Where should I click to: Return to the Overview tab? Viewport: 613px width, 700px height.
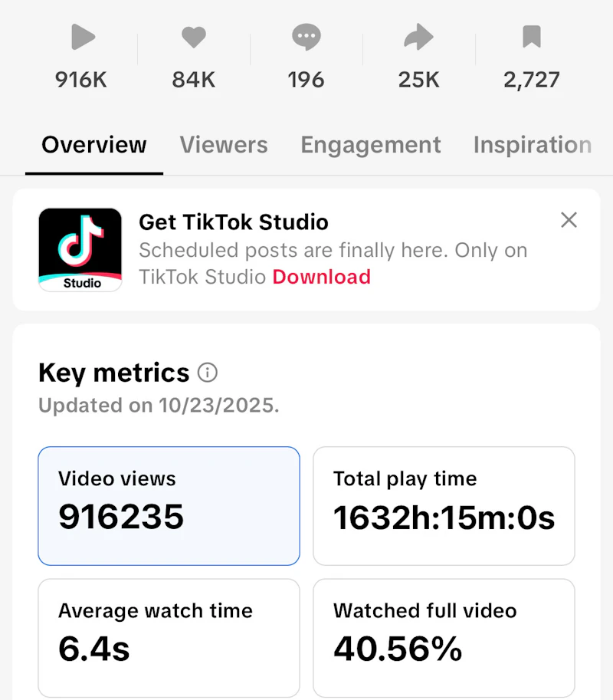tap(93, 145)
